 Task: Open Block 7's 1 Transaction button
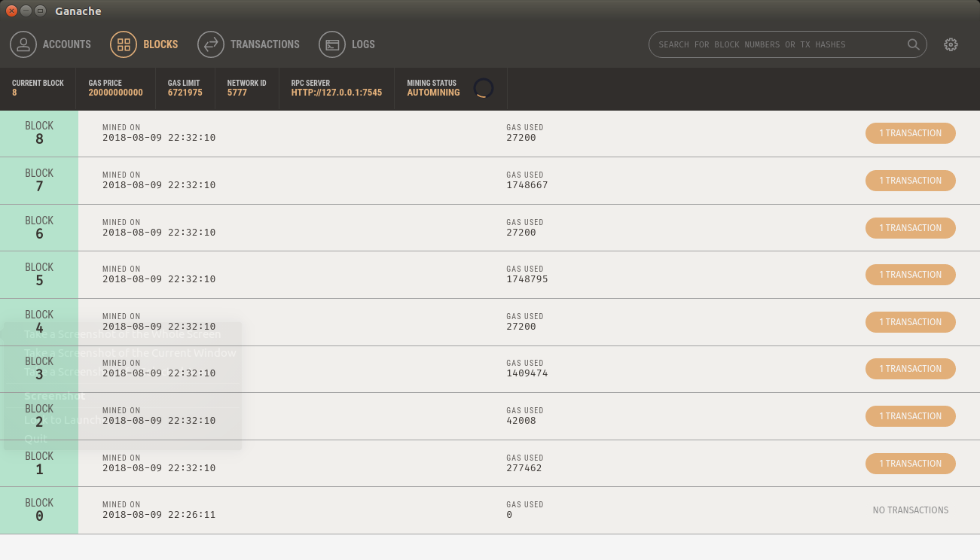(x=911, y=181)
